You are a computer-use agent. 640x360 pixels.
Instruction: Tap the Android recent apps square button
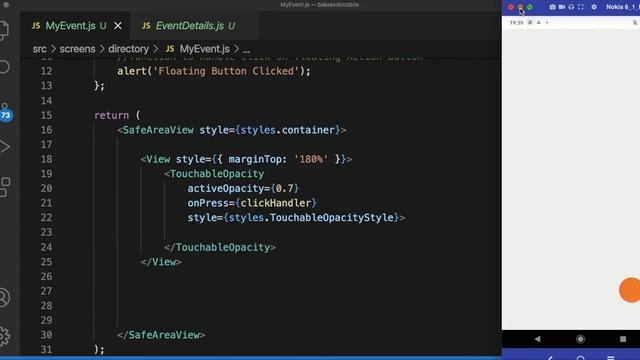[x=623, y=339]
